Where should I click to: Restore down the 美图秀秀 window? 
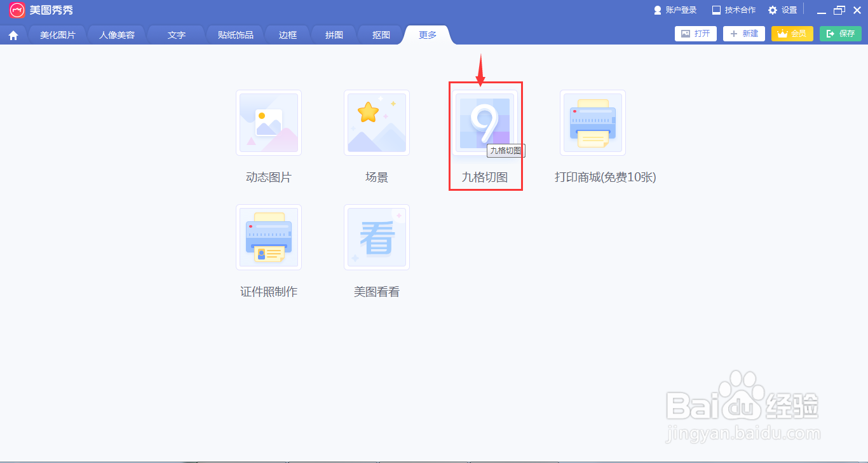point(839,11)
